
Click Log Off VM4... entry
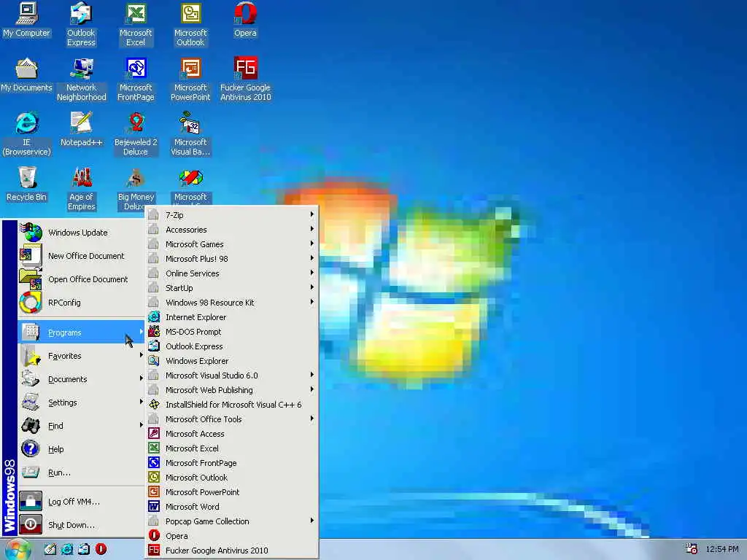point(81,502)
